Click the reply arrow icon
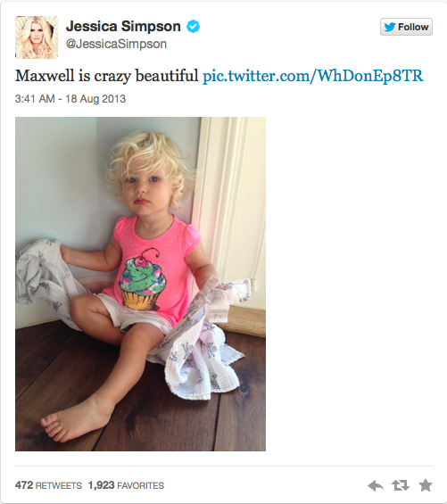447x504 pixels. [376, 485]
